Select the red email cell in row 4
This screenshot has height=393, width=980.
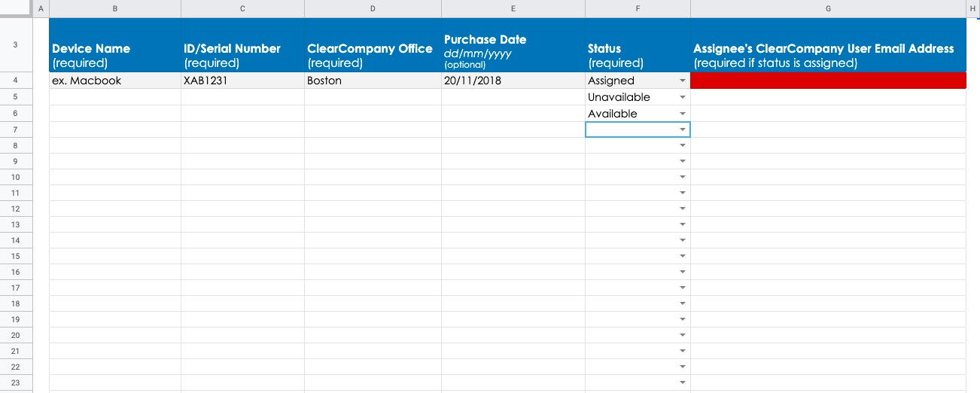tap(828, 81)
